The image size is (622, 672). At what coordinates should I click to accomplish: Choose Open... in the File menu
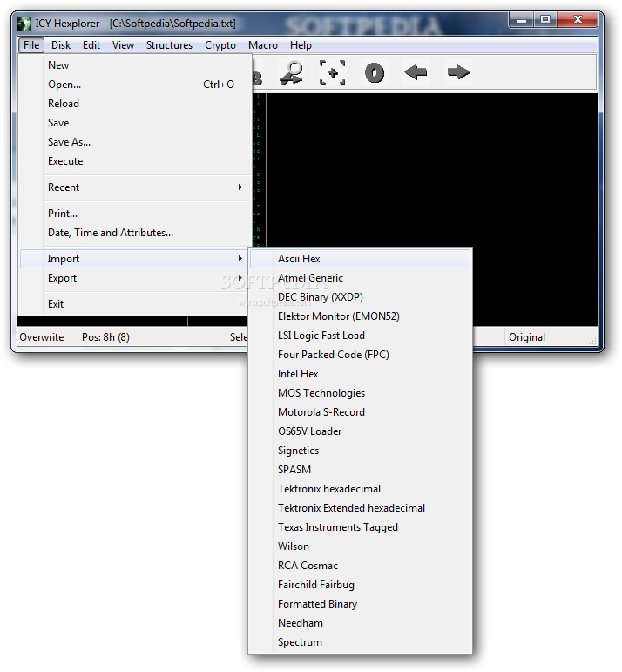[135, 85]
